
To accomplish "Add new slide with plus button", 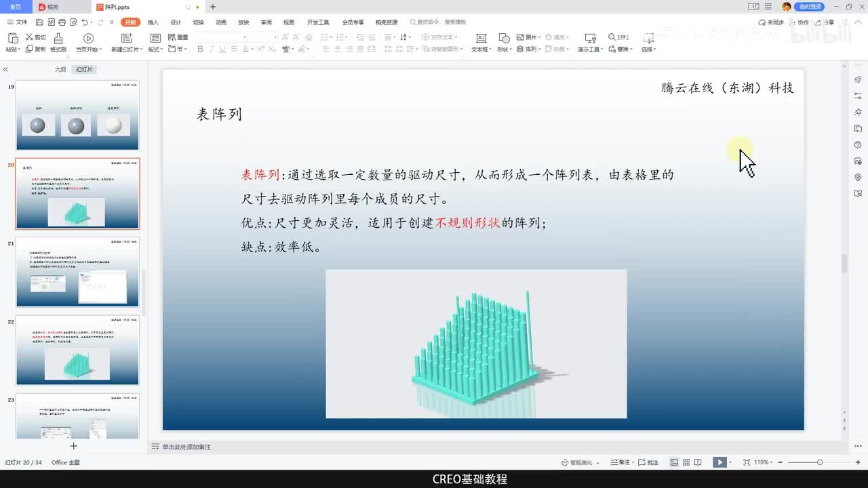I will pos(74,446).
